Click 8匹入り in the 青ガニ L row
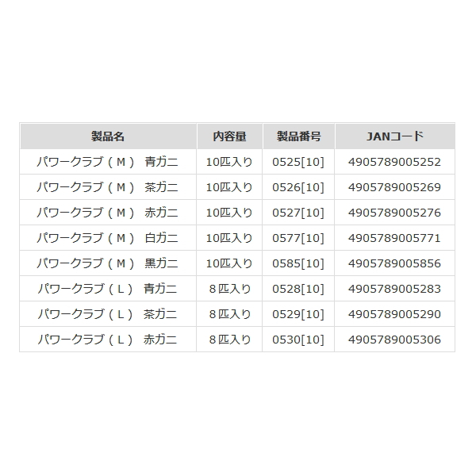The height and width of the screenshot is (476, 476). tap(229, 289)
